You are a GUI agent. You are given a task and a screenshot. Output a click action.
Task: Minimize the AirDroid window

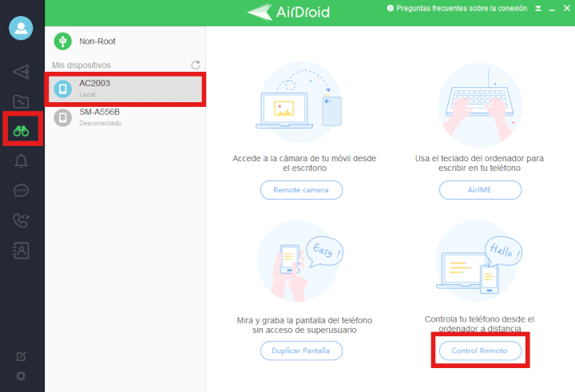click(x=552, y=9)
